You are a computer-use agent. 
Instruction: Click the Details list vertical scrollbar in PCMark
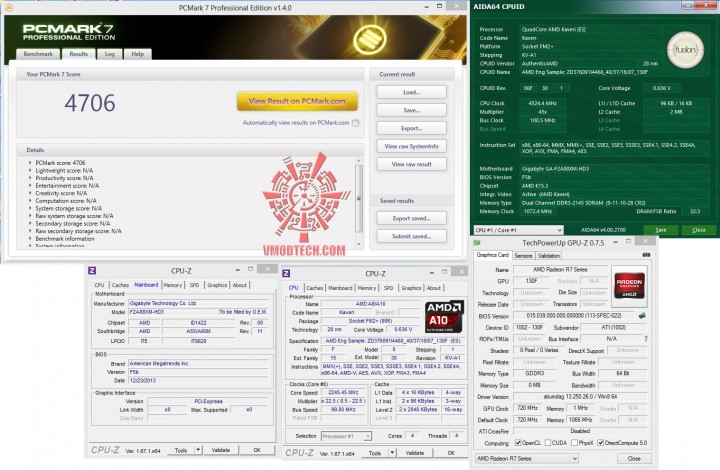359,198
